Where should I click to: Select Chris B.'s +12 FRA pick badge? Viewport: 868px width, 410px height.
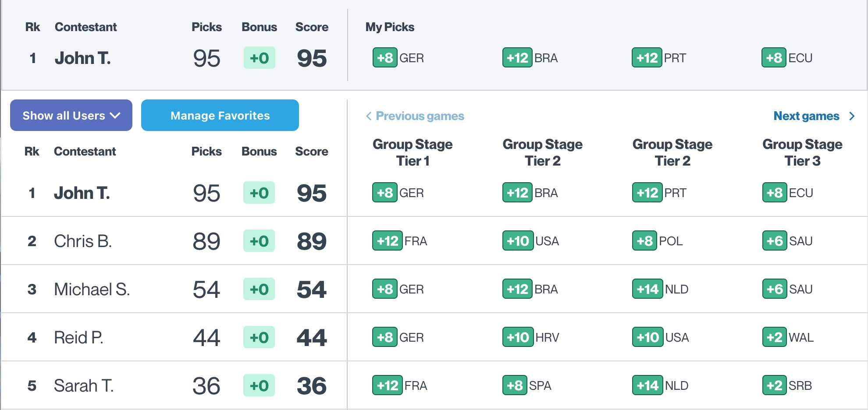click(399, 241)
